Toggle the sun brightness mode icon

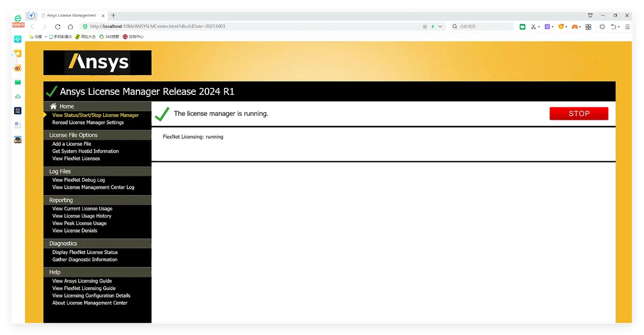602,26
